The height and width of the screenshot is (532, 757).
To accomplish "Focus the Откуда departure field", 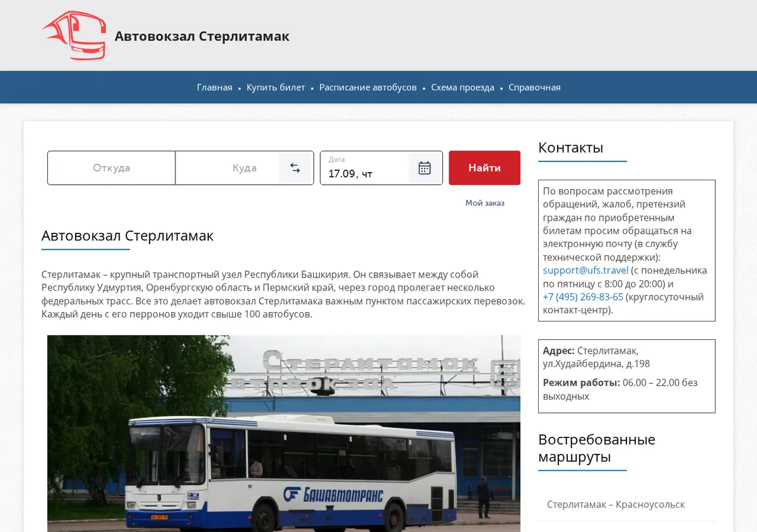I will click(112, 168).
